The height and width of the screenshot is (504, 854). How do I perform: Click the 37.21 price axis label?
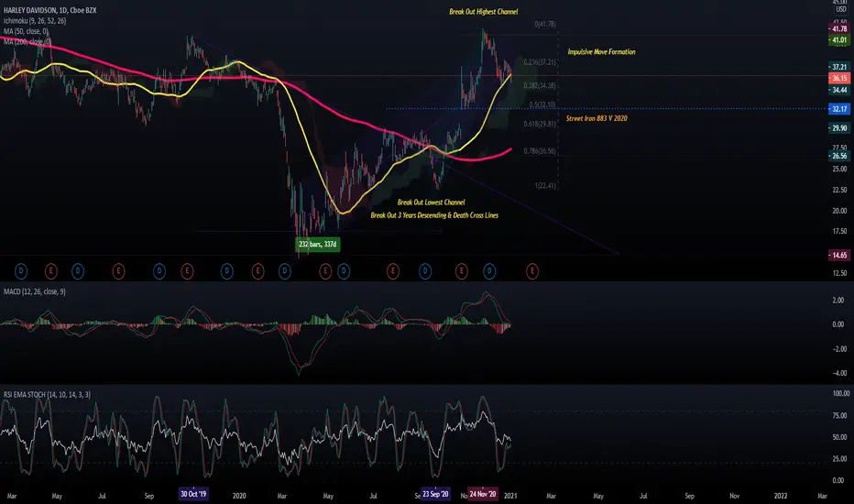pos(838,67)
